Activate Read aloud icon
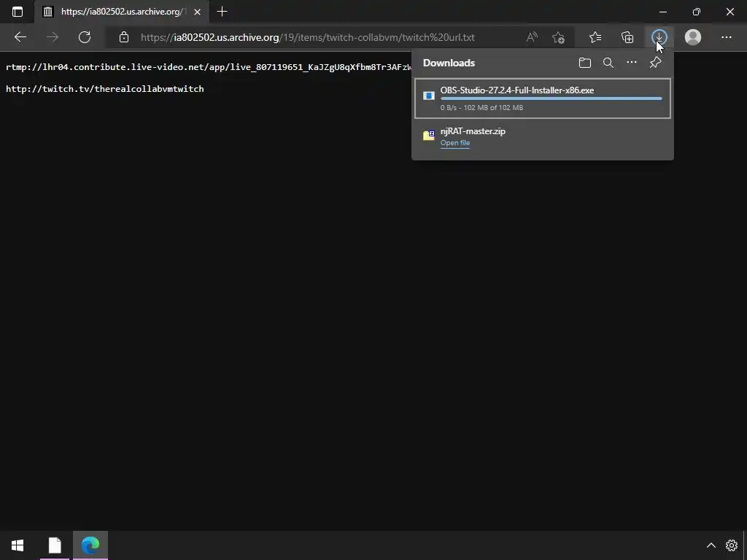Image resolution: width=747 pixels, height=560 pixels. pyautogui.click(x=532, y=37)
